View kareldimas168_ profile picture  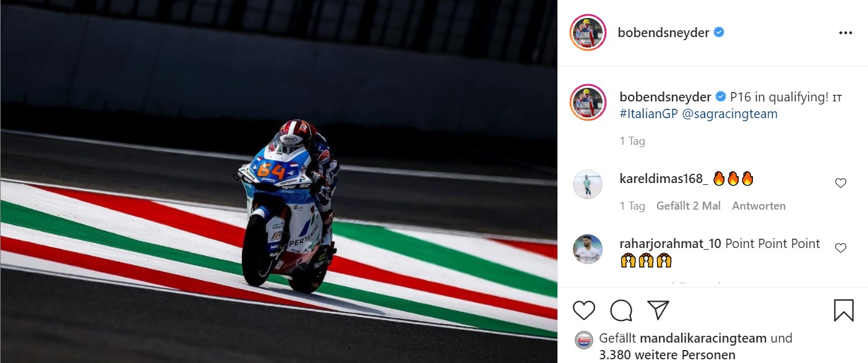click(x=588, y=184)
